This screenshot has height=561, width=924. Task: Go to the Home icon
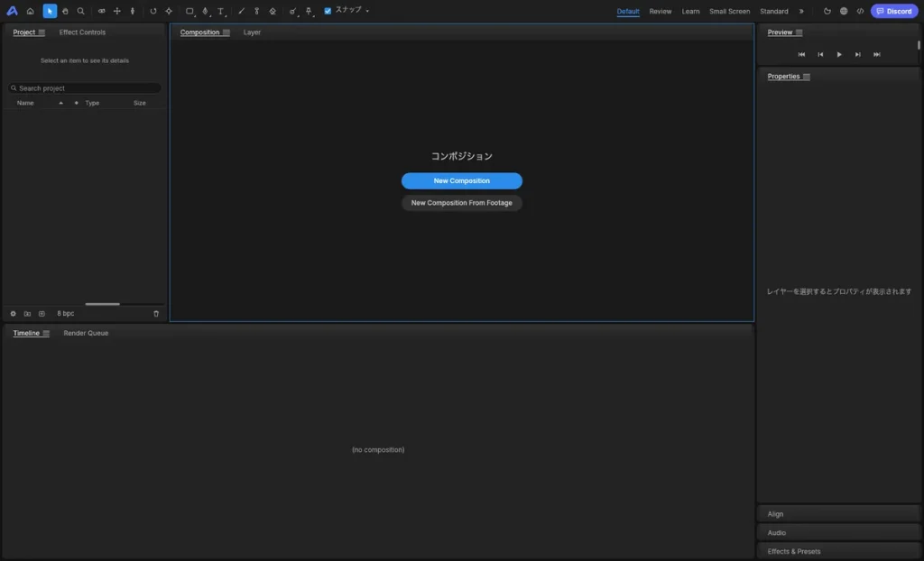tap(30, 11)
